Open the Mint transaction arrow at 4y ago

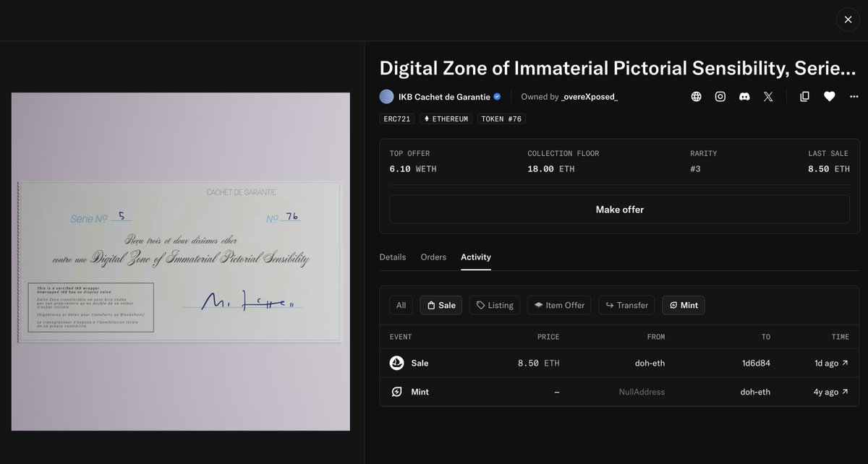coord(845,392)
